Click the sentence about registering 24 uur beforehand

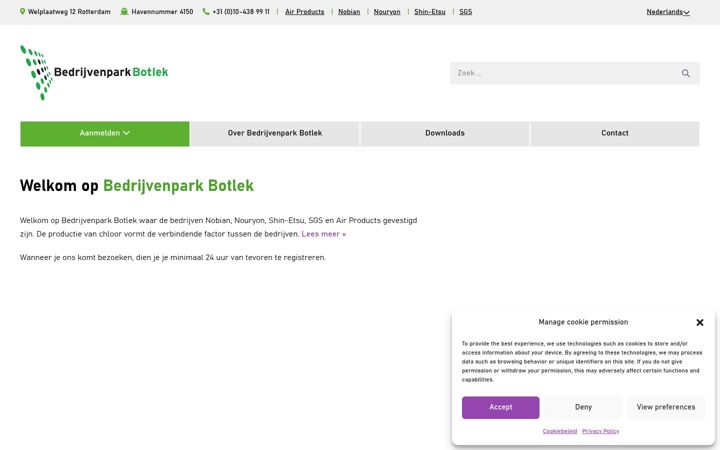point(173,258)
